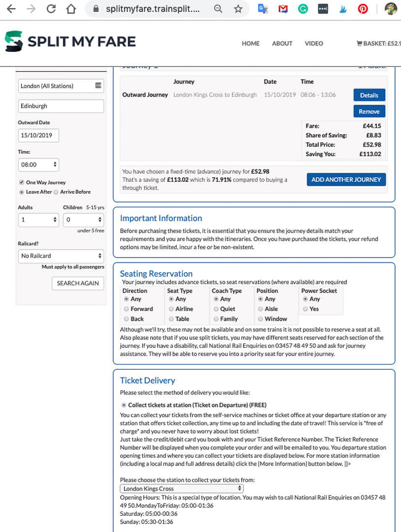This screenshot has width=401, height=532.
Task: Select Table seat type
Action: point(171,319)
